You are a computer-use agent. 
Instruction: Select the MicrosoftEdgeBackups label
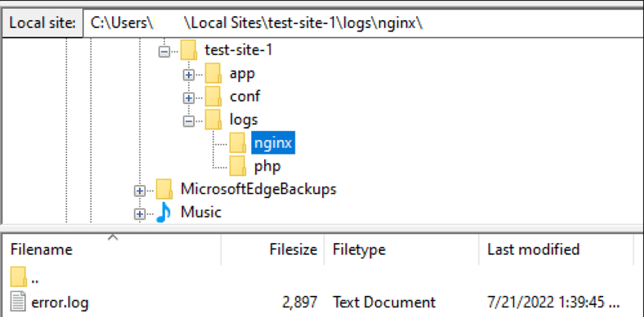tap(258, 189)
